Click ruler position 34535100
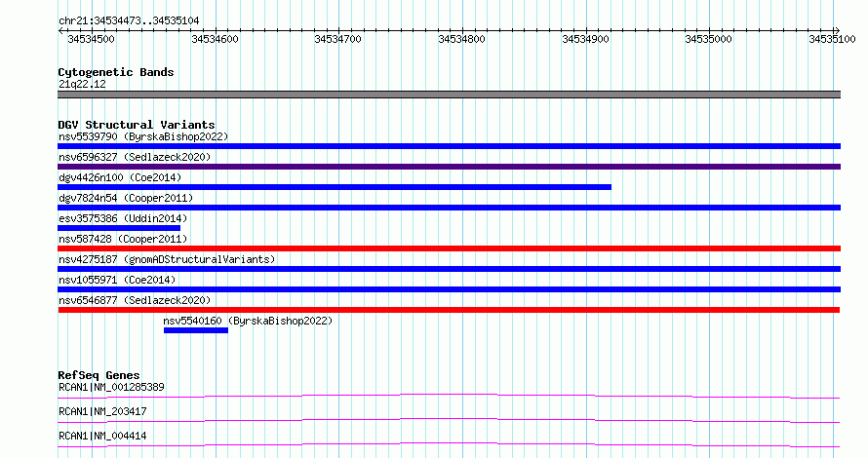The height and width of the screenshot is (458, 868). click(833, 39)
